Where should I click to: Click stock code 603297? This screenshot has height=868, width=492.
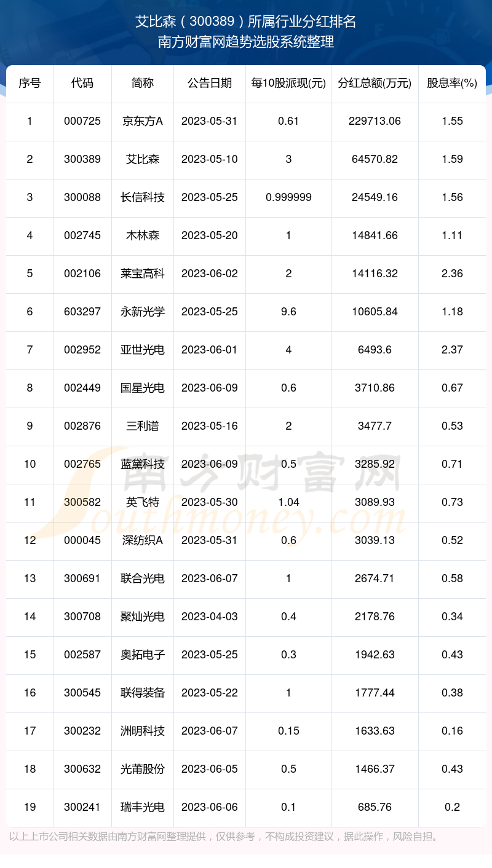click(x=82, y=312)
